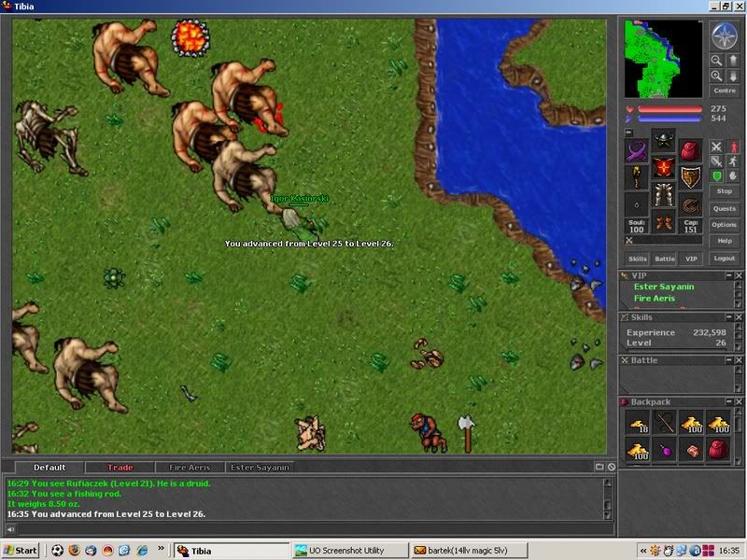
Task: Select Ester Sayanin in VIP list
Action: point(664,287)
